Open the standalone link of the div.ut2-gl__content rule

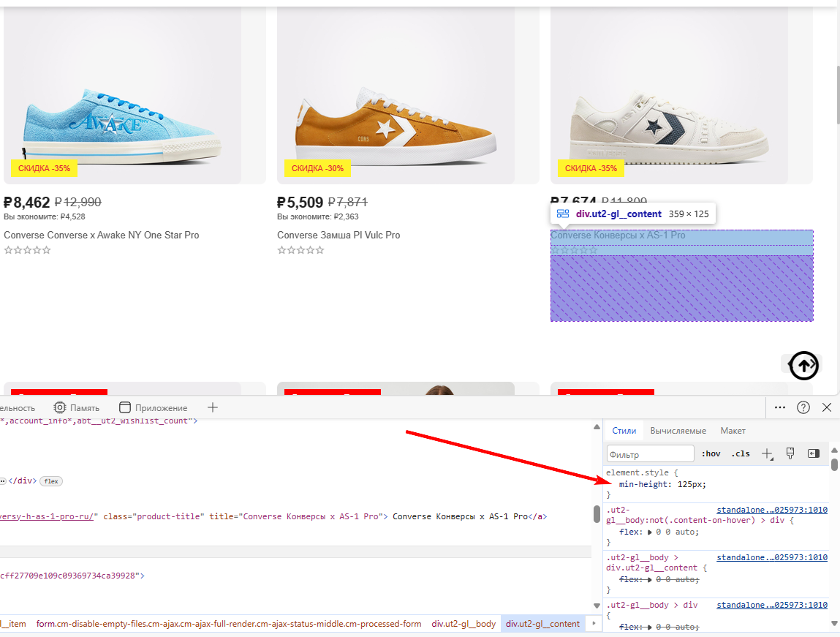tap(772, 558)
